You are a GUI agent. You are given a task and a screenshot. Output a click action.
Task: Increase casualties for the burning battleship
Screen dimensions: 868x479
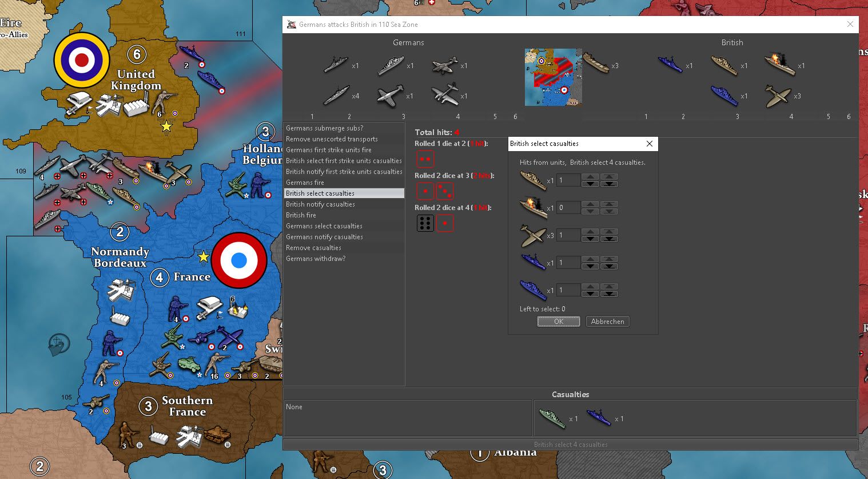pos(590,204)
